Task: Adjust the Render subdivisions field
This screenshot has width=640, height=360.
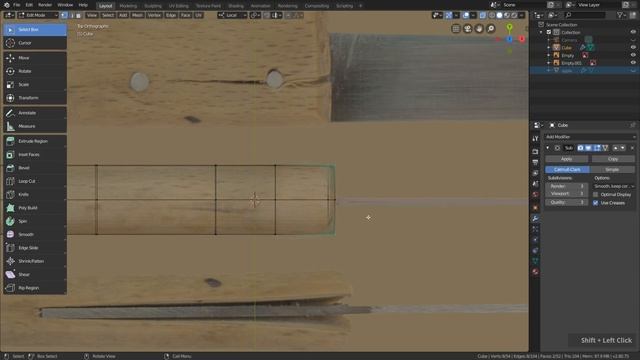Action: (567, 186)
